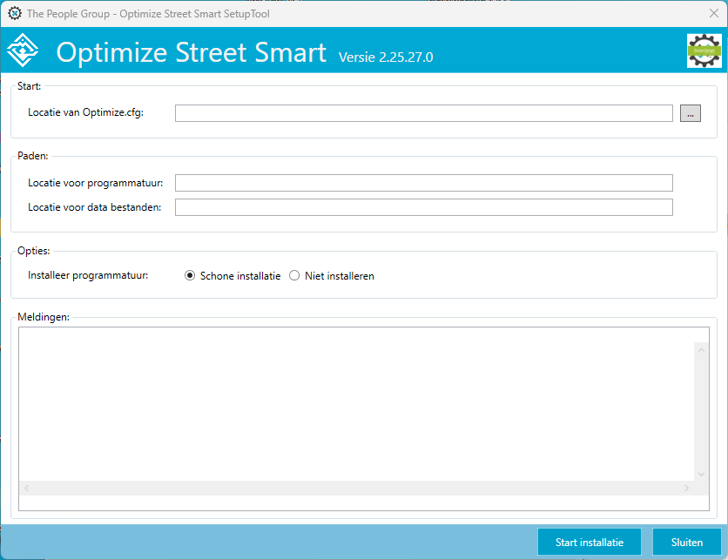Click the Street Smart gear logo at header right
728x560 pixels.
coord(704,51)
